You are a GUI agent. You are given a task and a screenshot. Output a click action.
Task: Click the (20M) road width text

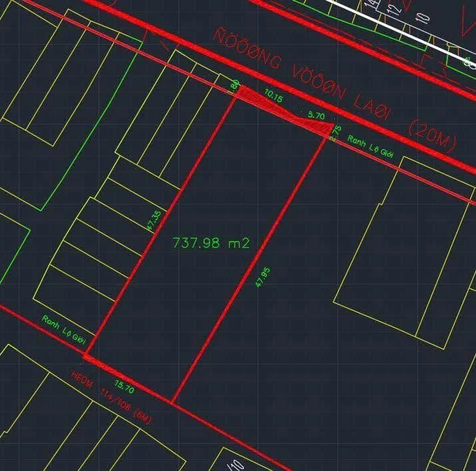(433, 136)
